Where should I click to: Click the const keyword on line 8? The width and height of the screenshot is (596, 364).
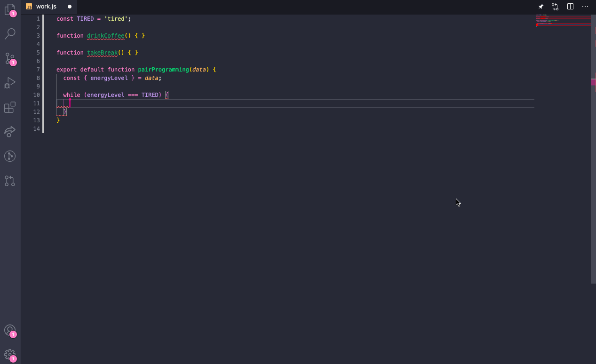coord(72,78)
